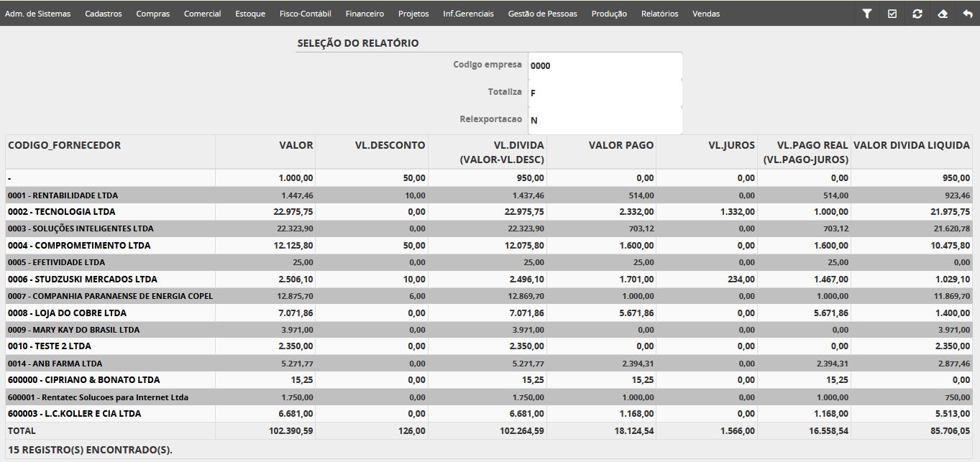
Task: Open the Fisco-Contábil menu
Action: pos(306,14)
